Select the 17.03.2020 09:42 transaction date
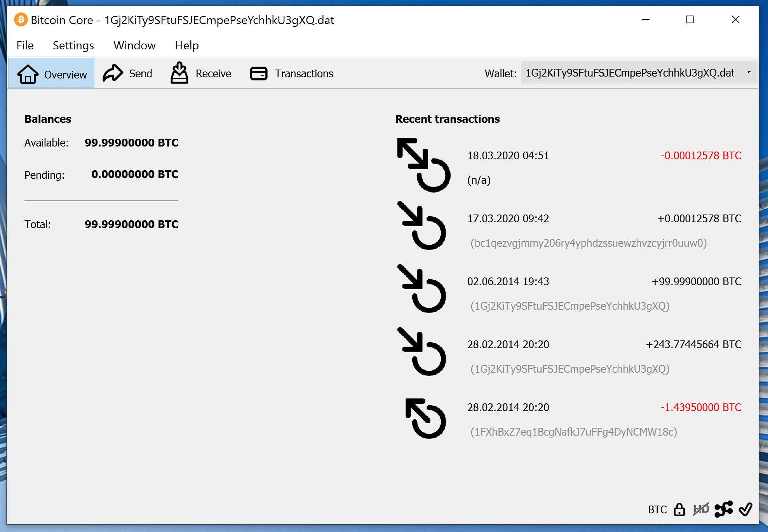This screenshot has height=532, width=768. (x=508, y=219)
